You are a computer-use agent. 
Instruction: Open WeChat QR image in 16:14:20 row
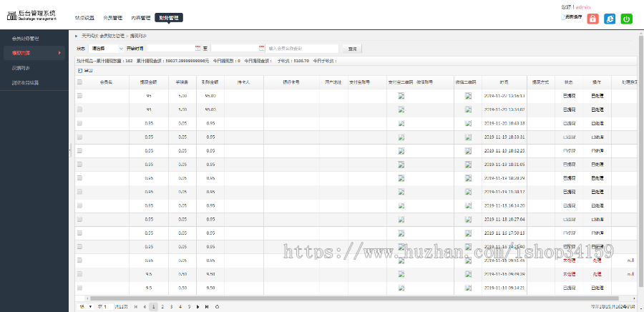[468, 205]
